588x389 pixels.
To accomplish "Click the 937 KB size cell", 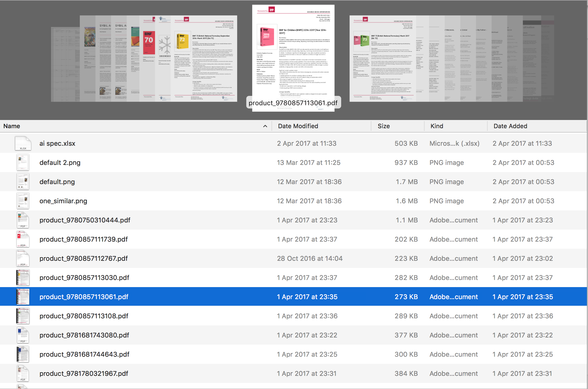I will [406, 162].
